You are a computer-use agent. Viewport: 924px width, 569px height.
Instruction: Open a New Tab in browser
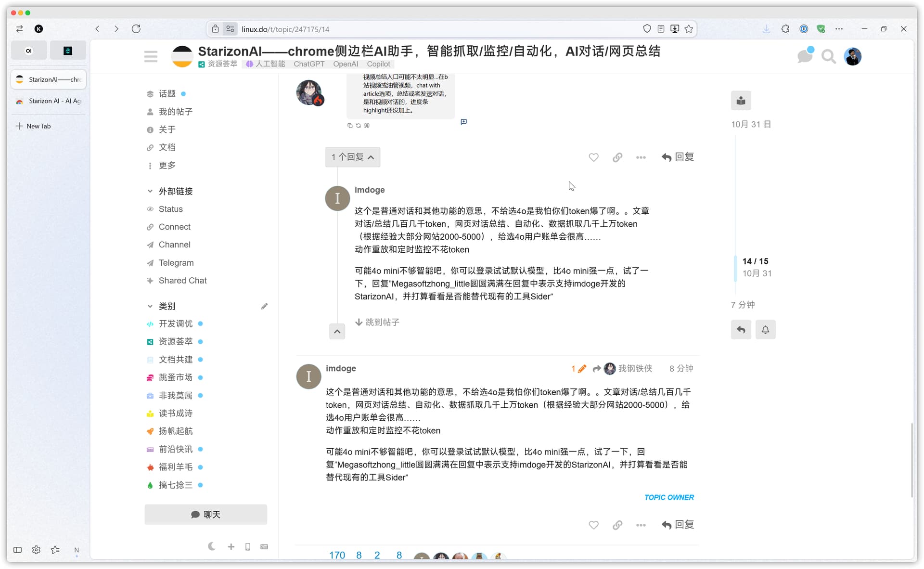tap(34, 126)
